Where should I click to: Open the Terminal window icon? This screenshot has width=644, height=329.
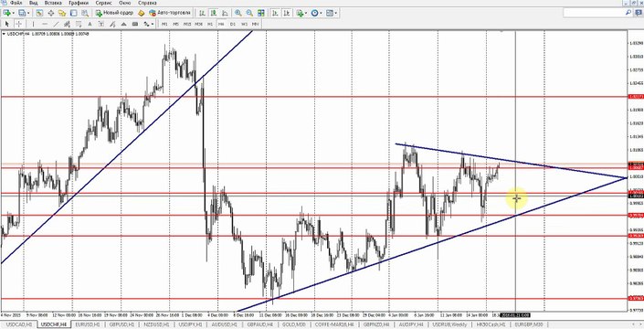pyautogui.click(x=73, y=13)
